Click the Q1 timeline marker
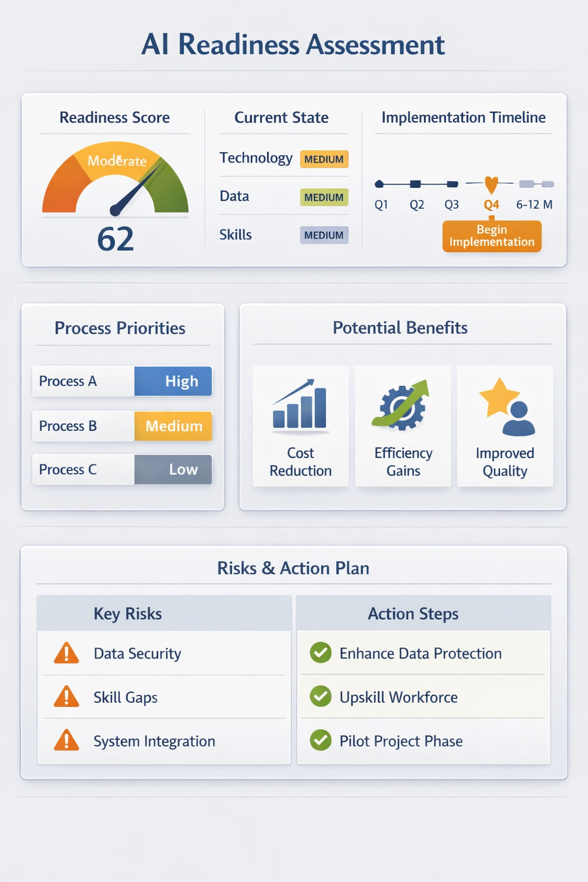This screenshot has height=882, width=588. 379,184
